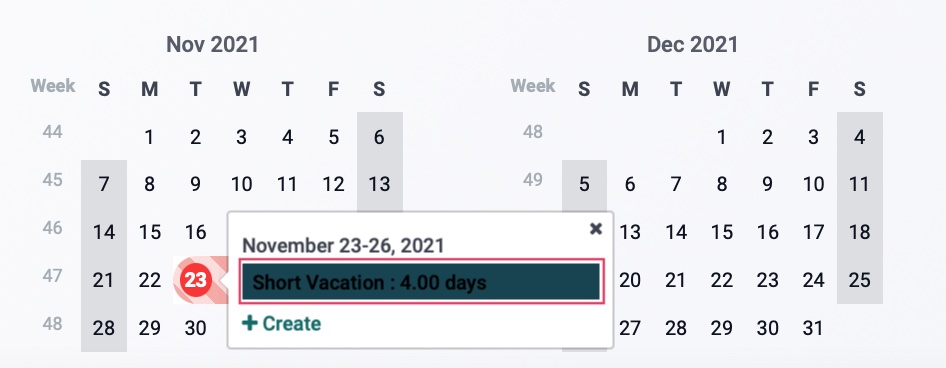
Task: Click the plus Create link in popover
Action: click(x=281, y=323)
